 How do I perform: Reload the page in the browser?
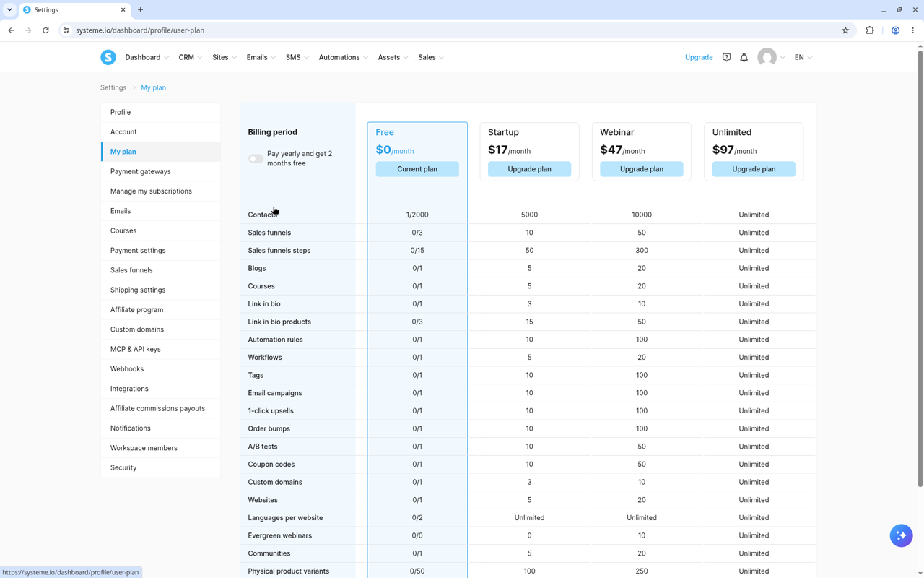tap(45, 30)
